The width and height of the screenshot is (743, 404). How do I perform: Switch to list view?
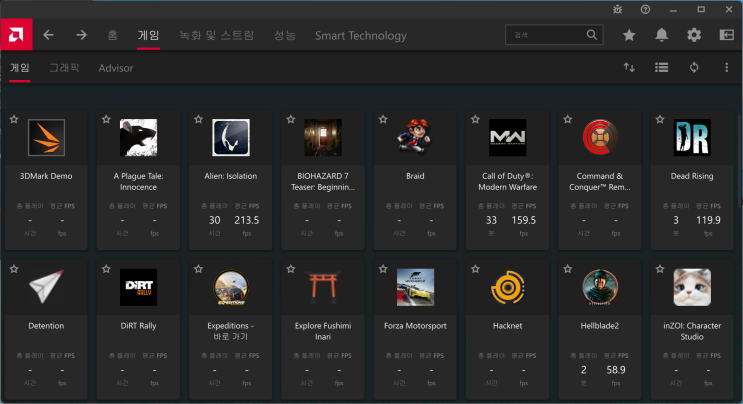[x=661, y=67]
